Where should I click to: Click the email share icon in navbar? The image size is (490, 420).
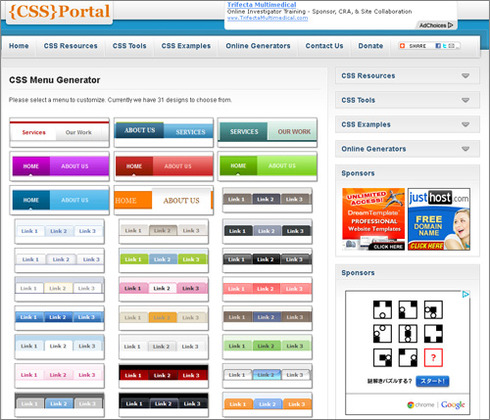point(451,46)
